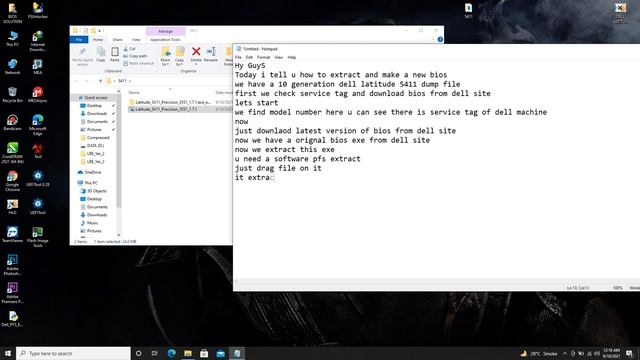
Task: Open Microsoft Store from taskbar
Action: [204, 353]
